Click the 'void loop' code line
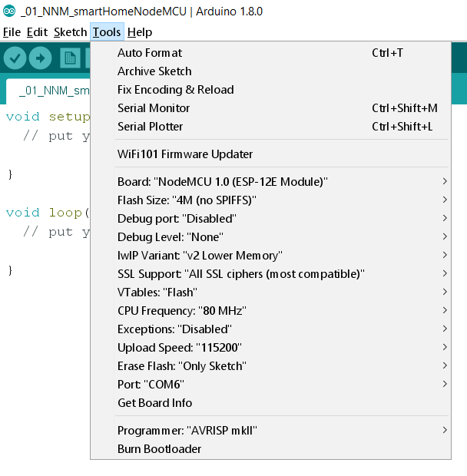The width and height of the screenshot is (467, 476). (x=48, y=213)
